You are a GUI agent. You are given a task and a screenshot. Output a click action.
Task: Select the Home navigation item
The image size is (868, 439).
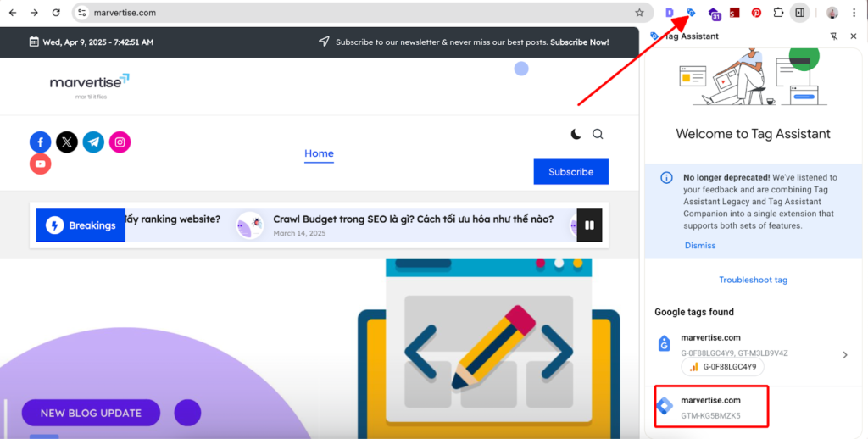(x=319, y=154)
